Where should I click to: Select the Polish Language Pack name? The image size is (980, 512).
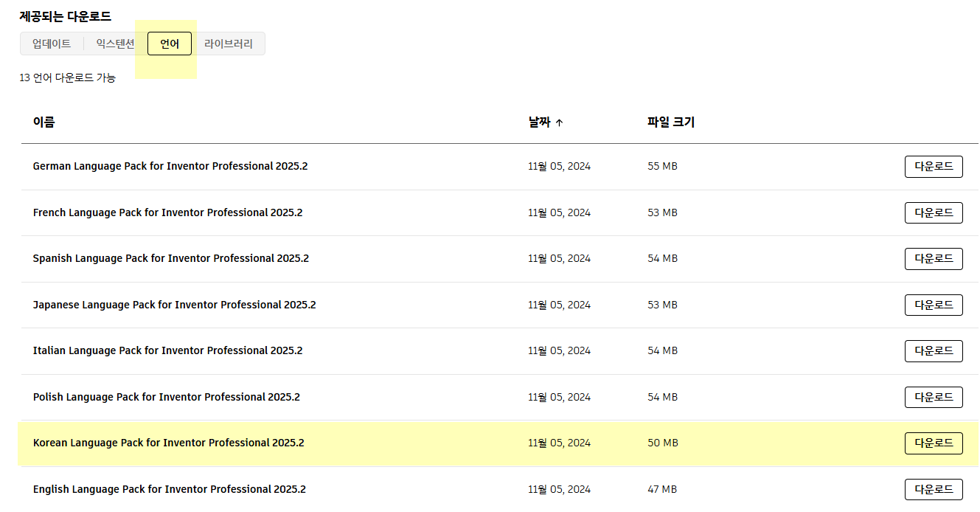coord(167,397)
